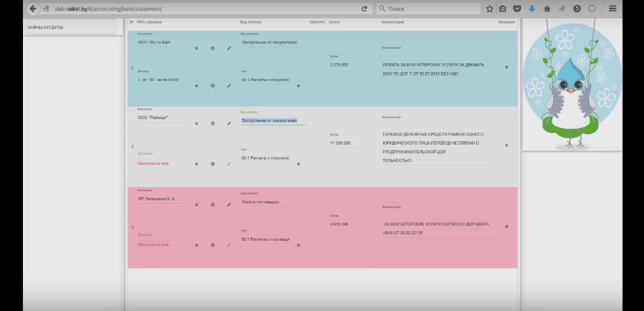This screenshot has width=644, height=311.
Task: Open highlighted payment type dropdown in row 2
Action: point(273,120)
